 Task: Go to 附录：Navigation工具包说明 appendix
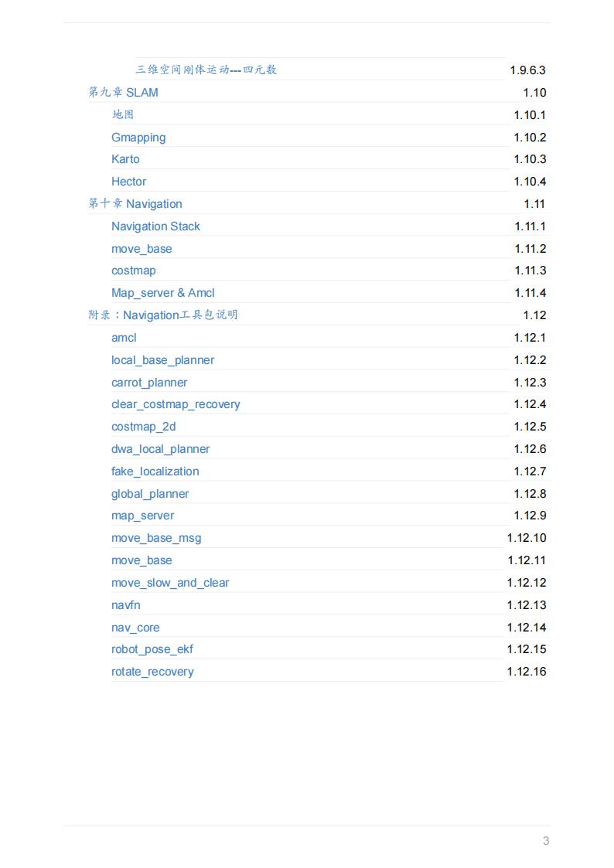163,315
